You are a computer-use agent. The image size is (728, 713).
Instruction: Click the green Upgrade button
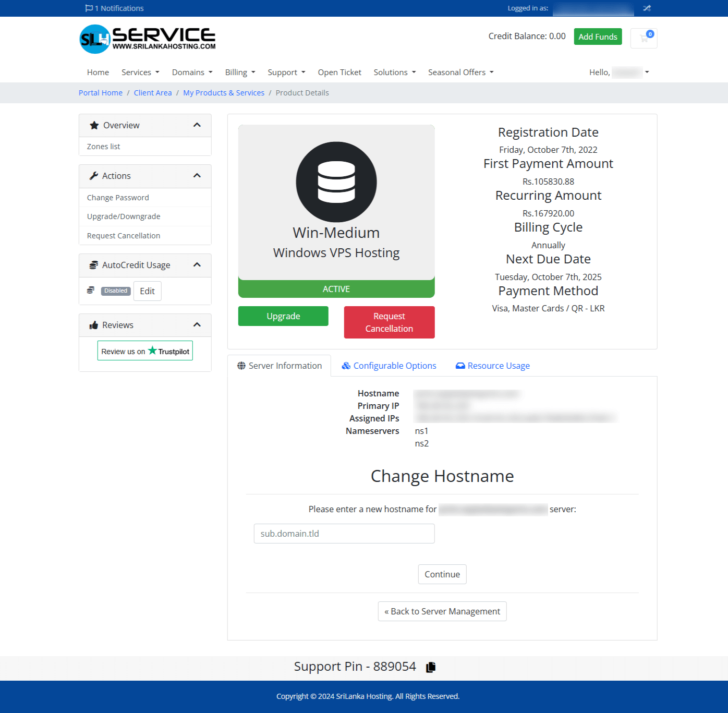coord(283,316)
